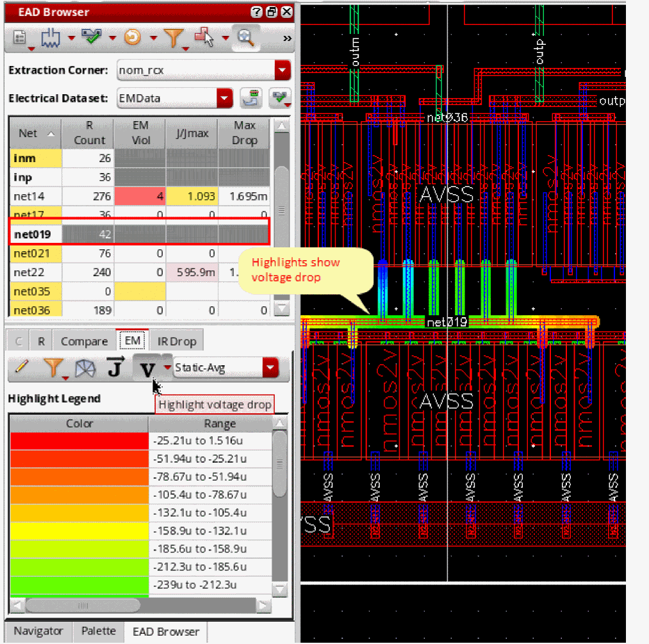Open the Navigator panel tab
This screenshot has width=649, height=644.
click(38, 631)
